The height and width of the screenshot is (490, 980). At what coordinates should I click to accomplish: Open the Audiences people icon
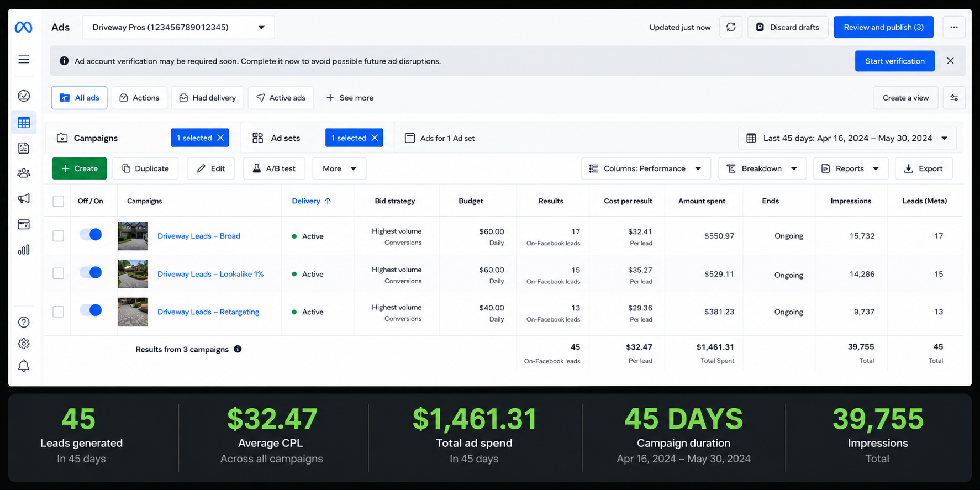click(x=24, y=173)
